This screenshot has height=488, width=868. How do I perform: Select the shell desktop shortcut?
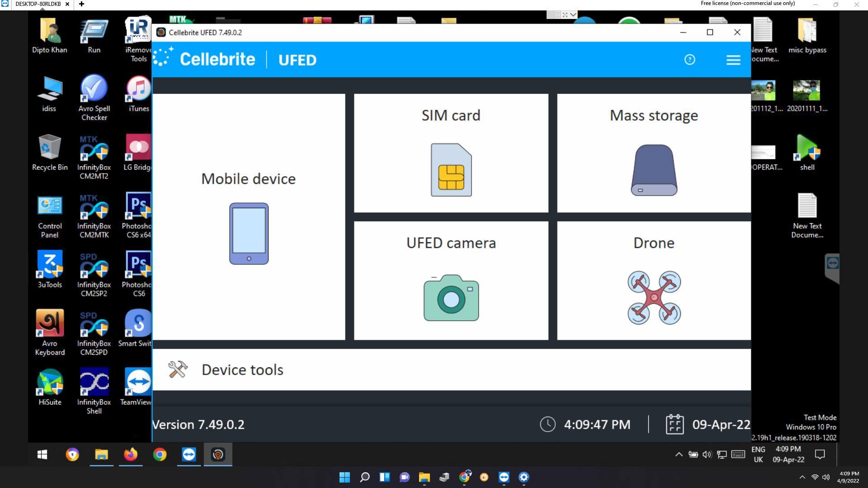click(807, 153)
